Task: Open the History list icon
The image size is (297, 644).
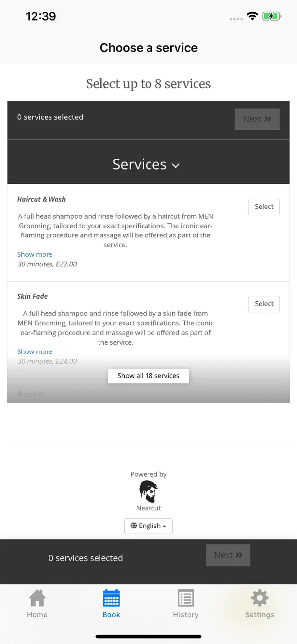Action: point(186,598)
